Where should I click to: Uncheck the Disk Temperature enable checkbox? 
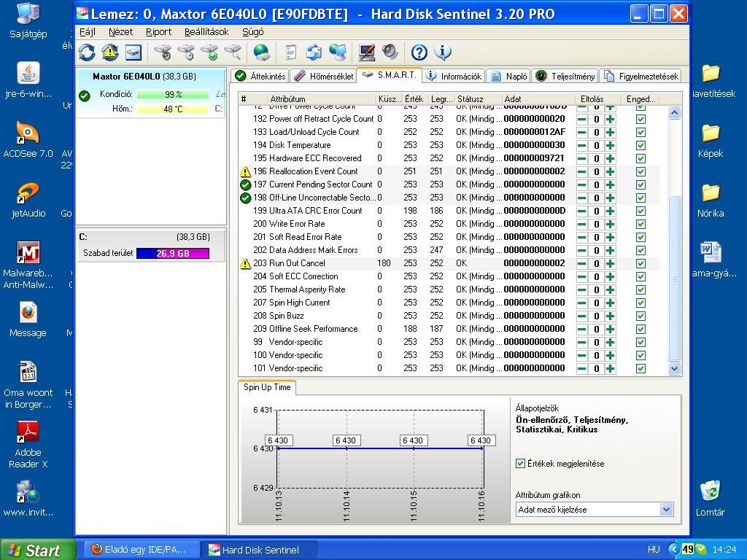(640, 145)
